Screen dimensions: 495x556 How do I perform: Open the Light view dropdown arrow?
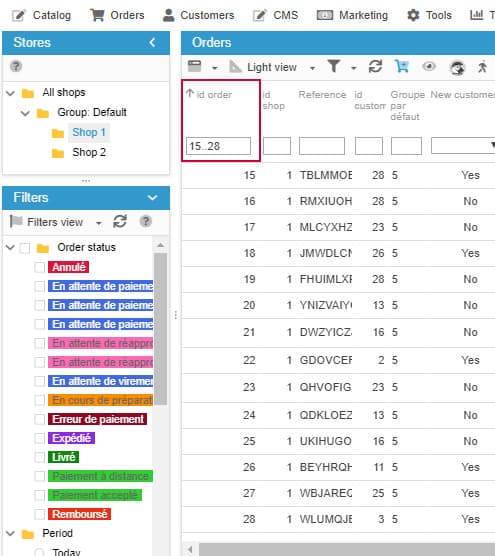tap(312, 68)
